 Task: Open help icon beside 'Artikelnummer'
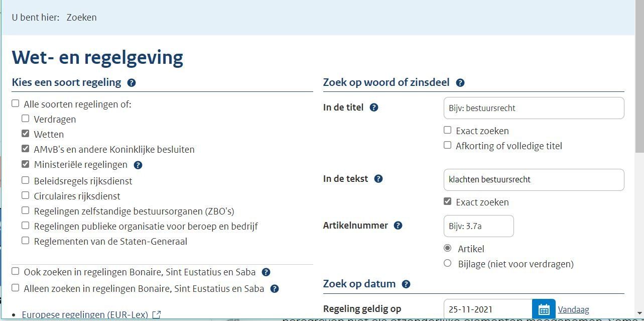398,226
